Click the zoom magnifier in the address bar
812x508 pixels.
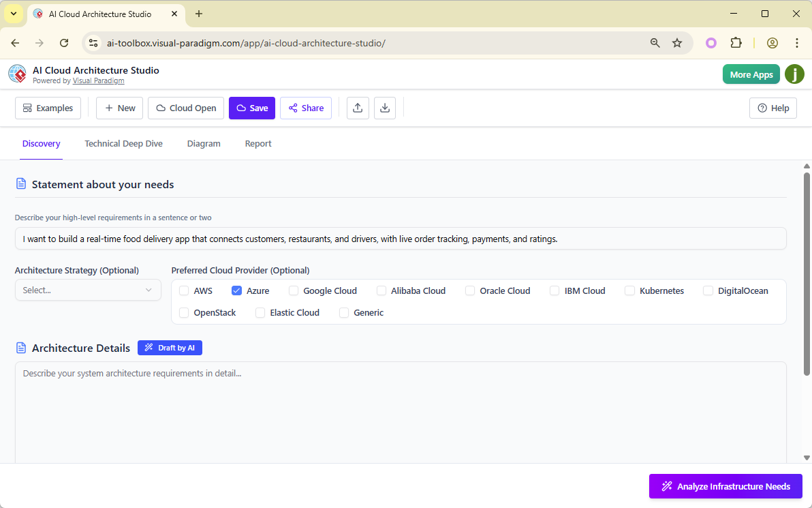tap(655, 42)
